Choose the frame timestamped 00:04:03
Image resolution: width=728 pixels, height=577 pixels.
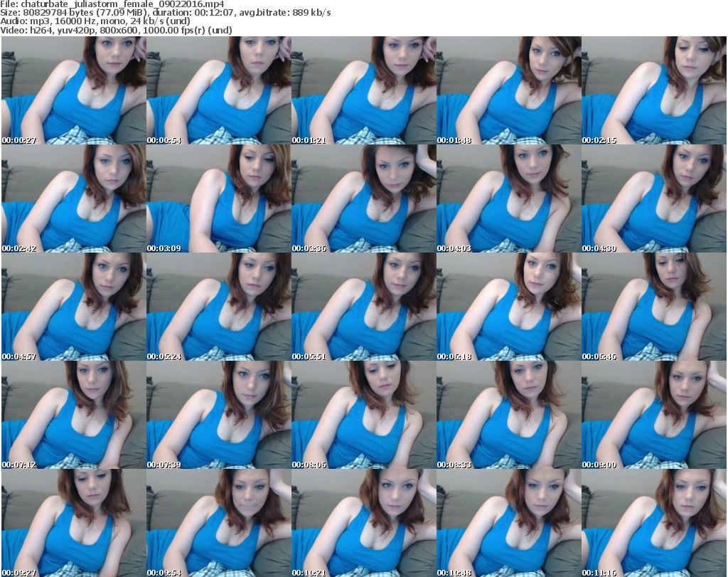[509, 198]
